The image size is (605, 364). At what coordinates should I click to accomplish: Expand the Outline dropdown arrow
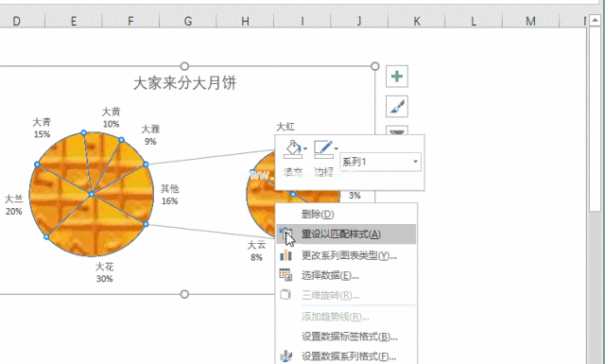(x=337, y=149)
